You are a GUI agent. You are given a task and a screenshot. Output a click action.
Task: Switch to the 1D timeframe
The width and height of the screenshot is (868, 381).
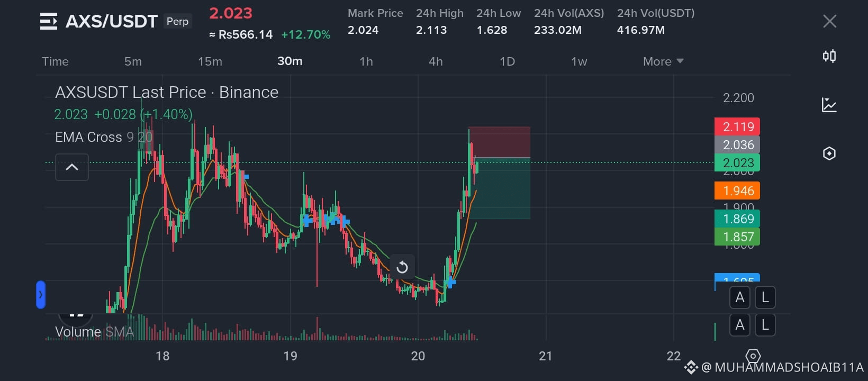(x=507, y=61)
